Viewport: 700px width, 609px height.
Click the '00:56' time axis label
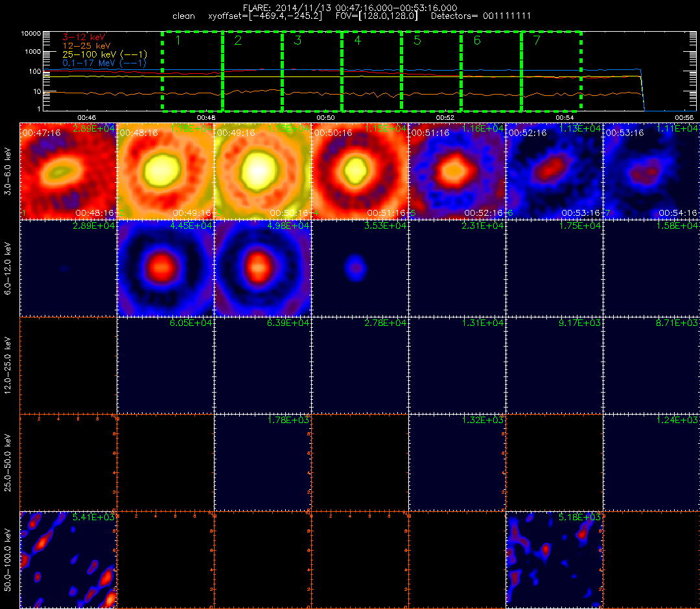coord(684,117)
